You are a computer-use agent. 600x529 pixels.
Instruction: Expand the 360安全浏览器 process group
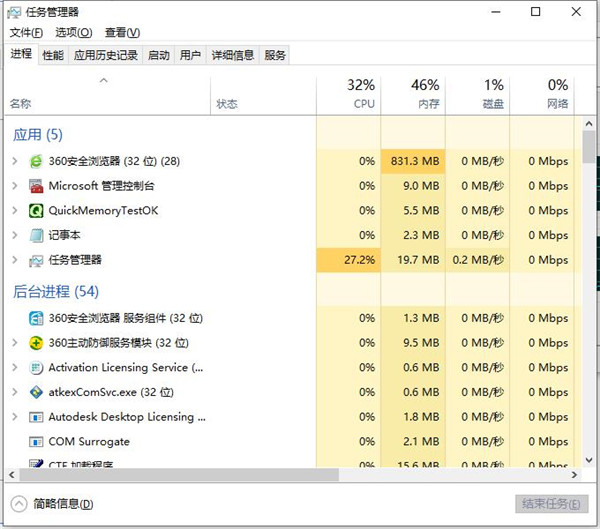tap(15, 161)
